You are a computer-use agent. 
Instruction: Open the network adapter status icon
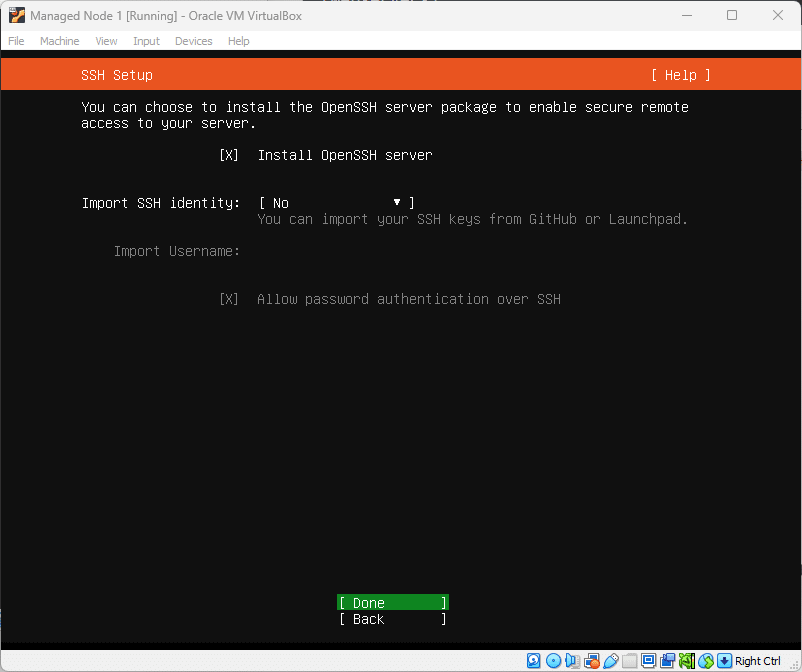[591, 661]
